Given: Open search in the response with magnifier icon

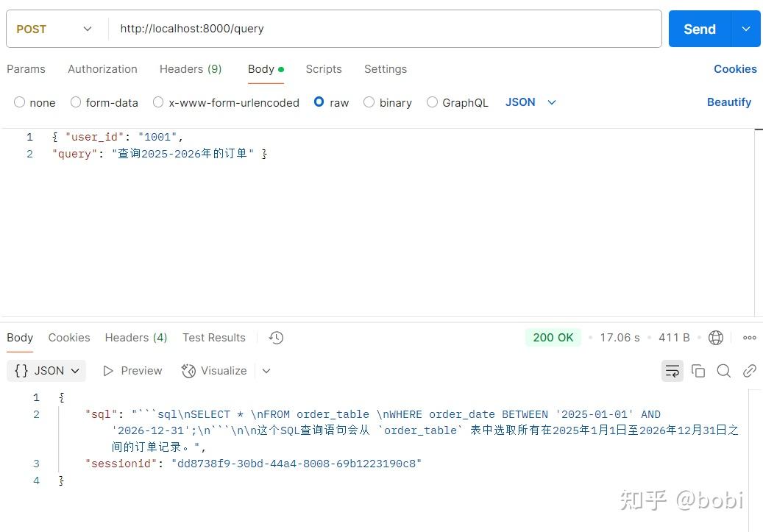Looking at the screenshot, I should [724, 371].
